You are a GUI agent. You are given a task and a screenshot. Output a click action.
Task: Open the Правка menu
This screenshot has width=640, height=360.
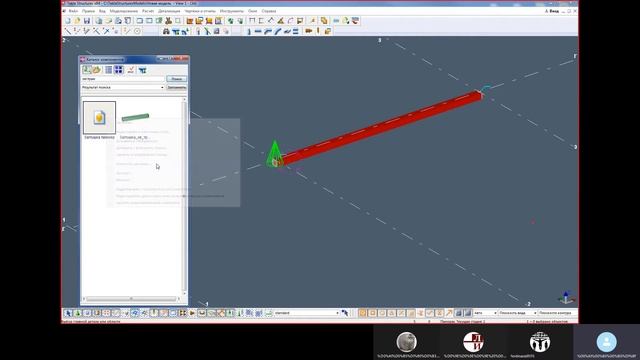[88, 11]
